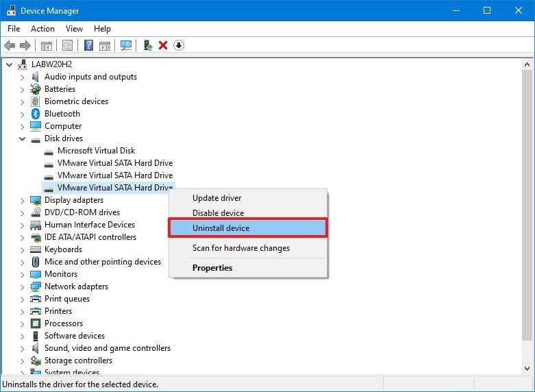Collapse the LABW20H2 root node
The width and height of the screenshot is (535, 392).
(10, 64)
